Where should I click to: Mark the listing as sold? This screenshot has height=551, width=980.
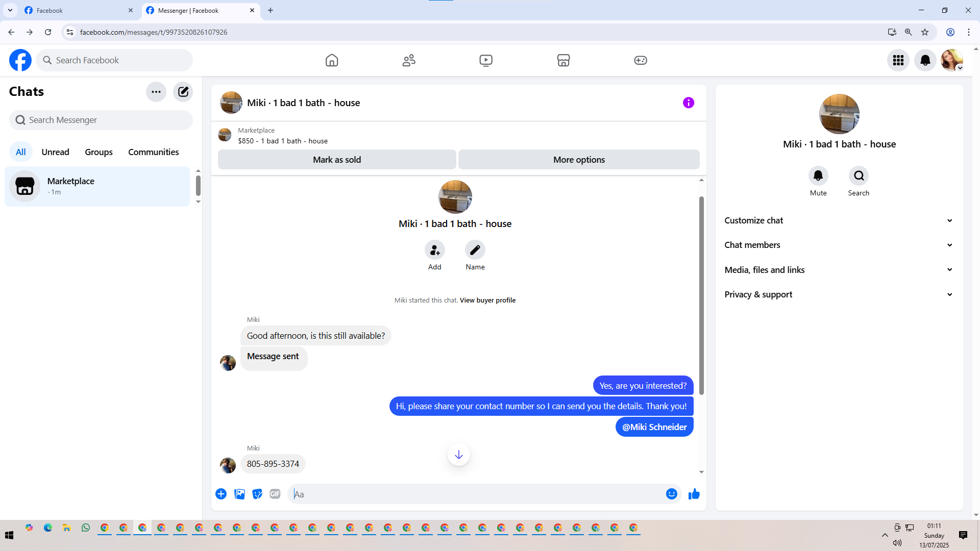(x=337, y=160)
